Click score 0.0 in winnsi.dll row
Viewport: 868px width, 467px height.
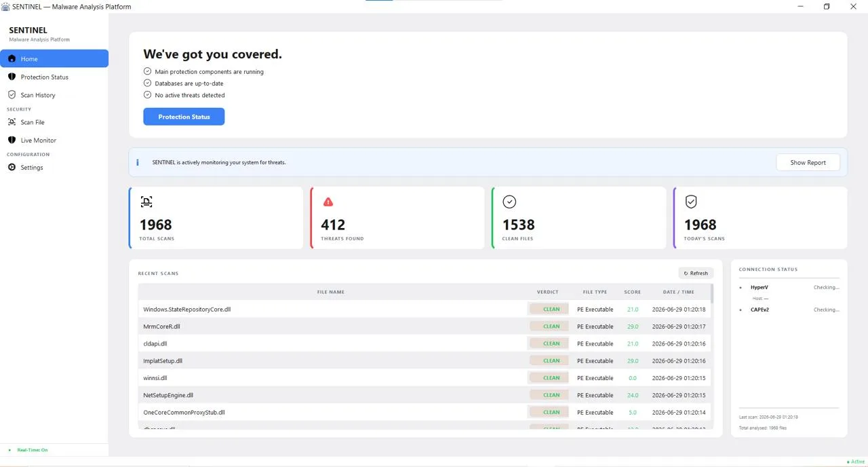pyautogui.click(x=632, y=378)
